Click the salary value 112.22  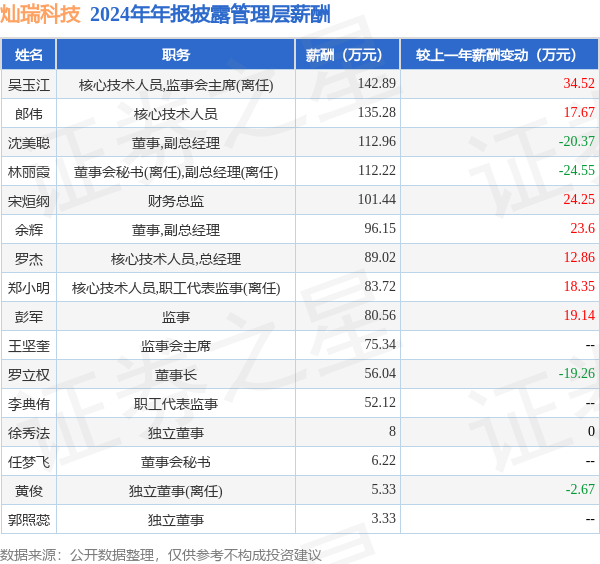(x=377, y=170)
